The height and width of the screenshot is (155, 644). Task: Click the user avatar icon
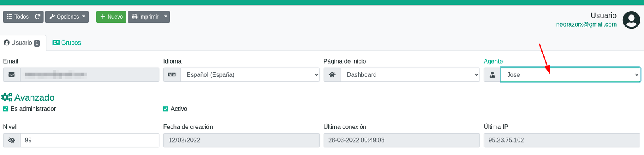(631, 20)
